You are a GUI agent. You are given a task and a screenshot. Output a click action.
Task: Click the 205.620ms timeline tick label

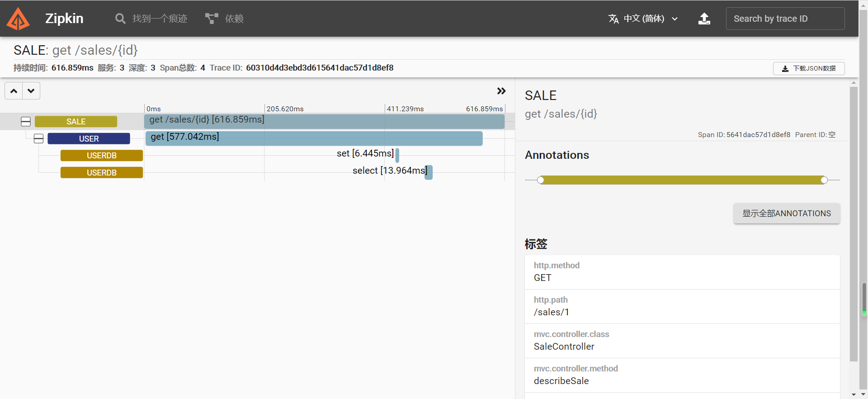[x=285, y=109]
